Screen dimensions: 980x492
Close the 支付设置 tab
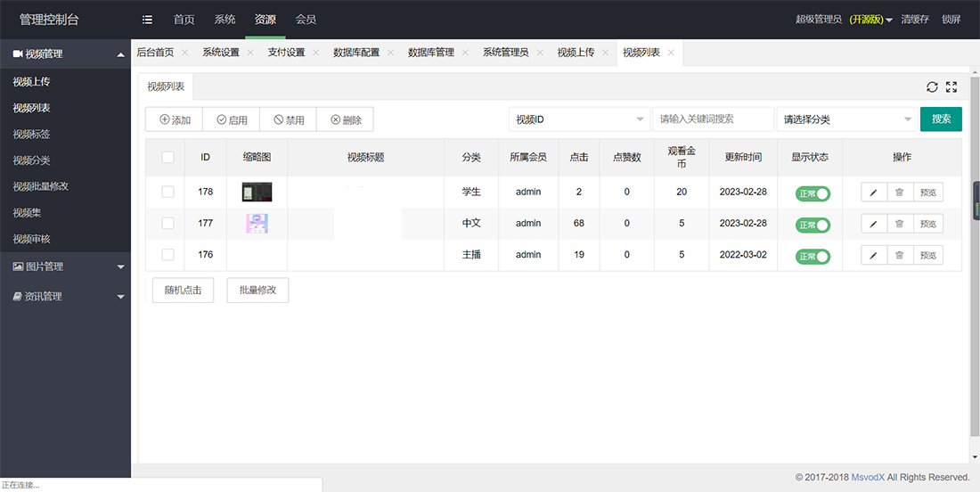[315, 53]
